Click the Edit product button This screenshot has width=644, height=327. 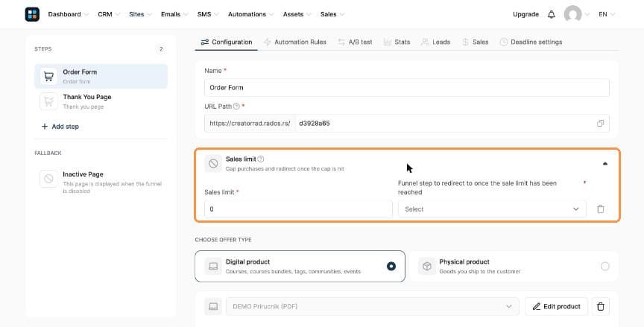[x=557, y=306]
